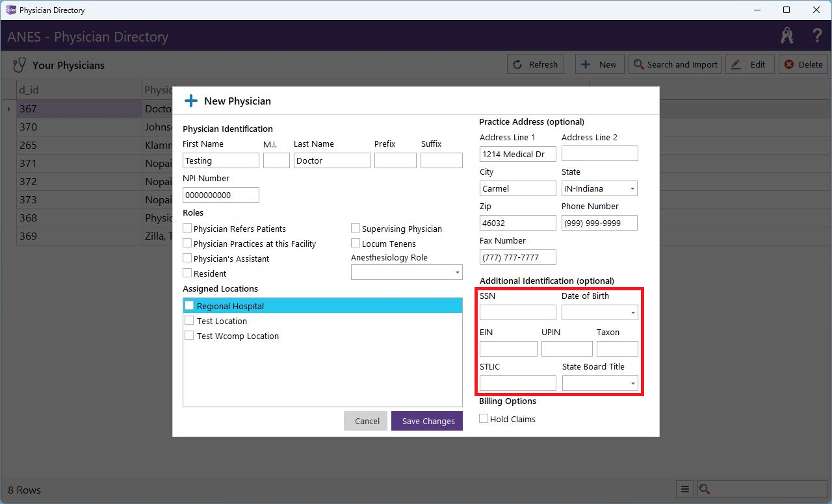
Task: Click Prefix field
Action: click(395, 160)
